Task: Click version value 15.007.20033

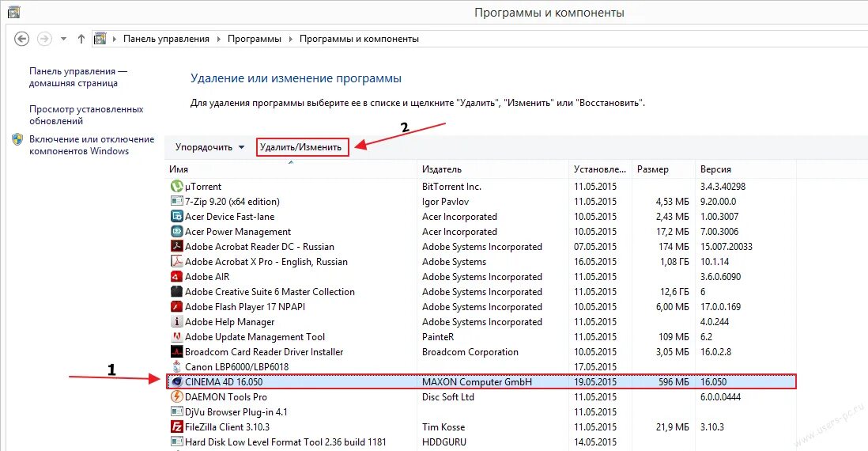Action: 726,247
